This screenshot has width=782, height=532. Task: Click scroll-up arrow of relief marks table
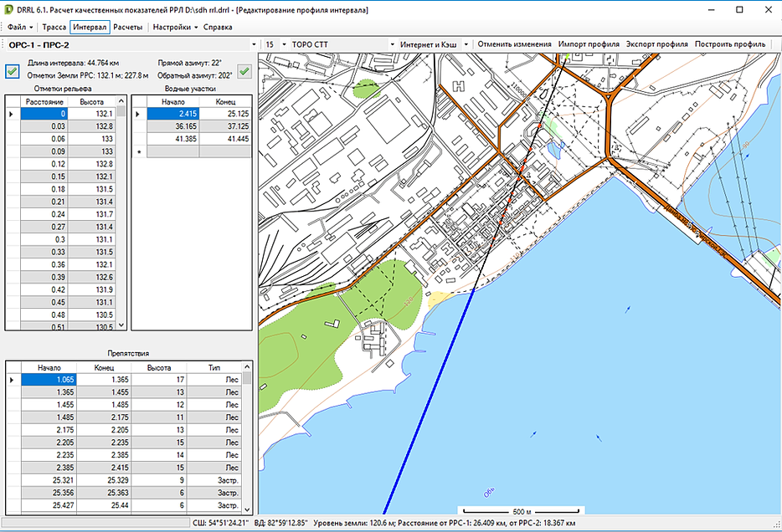click(x=121, y=102)
